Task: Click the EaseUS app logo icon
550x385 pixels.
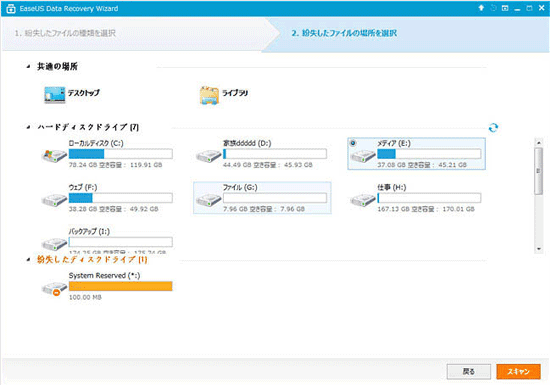Action: (x=11, y=9)
